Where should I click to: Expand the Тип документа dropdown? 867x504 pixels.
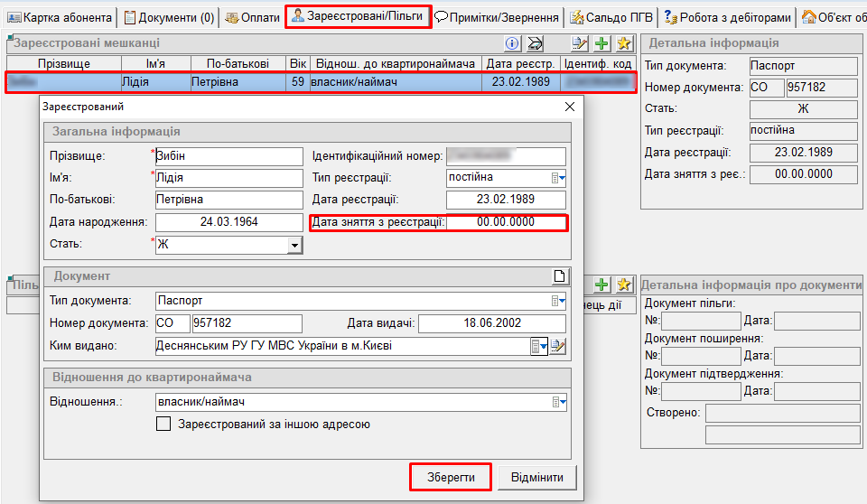coord(559,301)
